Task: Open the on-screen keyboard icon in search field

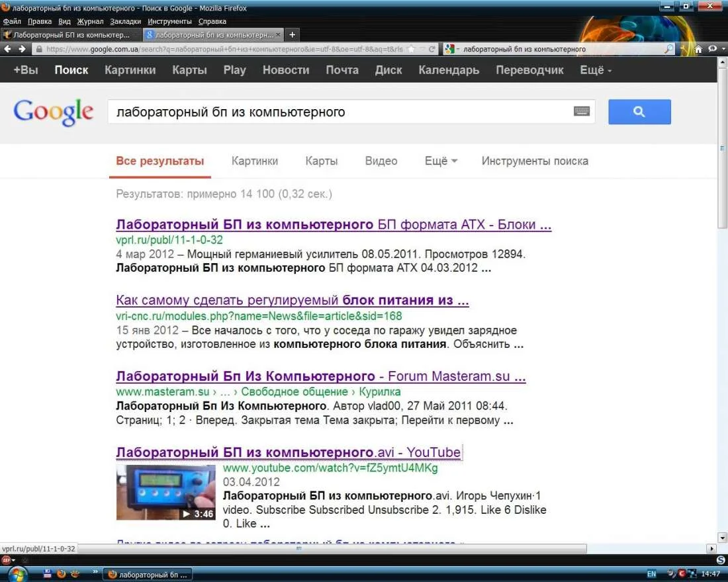Action: [x=581, y=111]
